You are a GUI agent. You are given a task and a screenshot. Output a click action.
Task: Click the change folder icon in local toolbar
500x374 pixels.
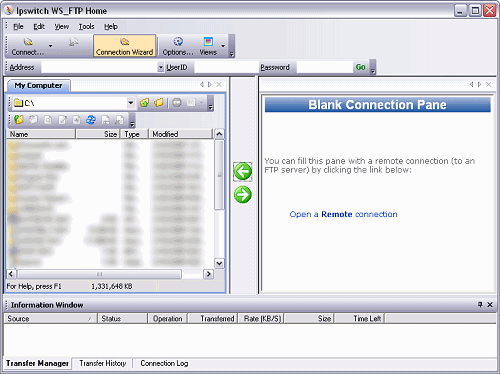19,120
